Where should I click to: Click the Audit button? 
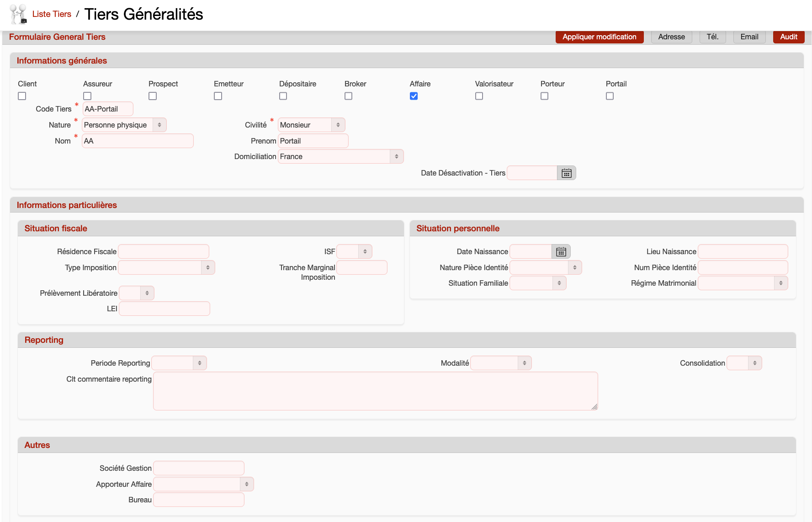tap(788, 37)
